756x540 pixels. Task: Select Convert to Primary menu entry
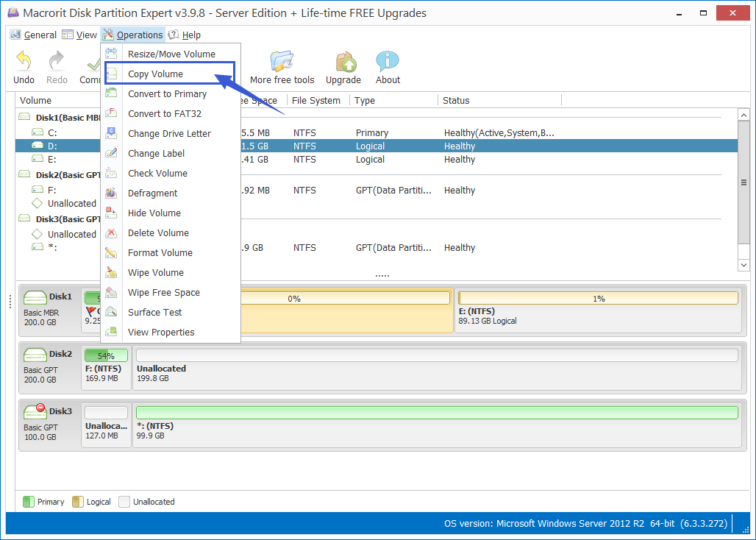pos(171,93)
